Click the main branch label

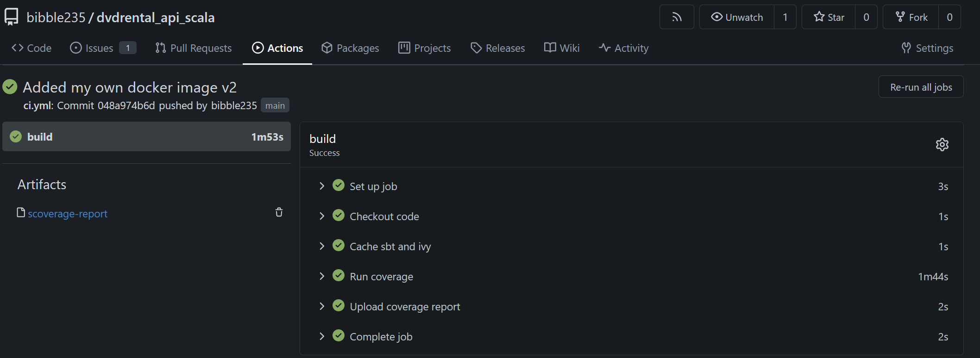click(x=275, y=106)
